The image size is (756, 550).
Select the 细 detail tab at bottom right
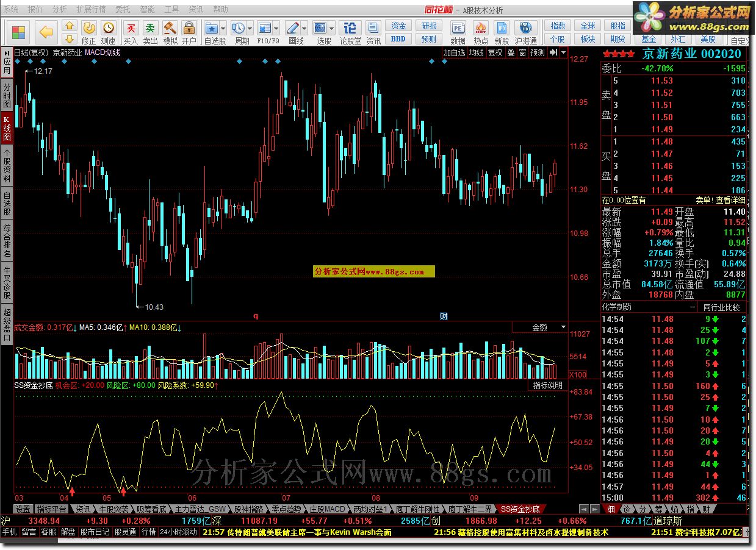tap(611, 509)
